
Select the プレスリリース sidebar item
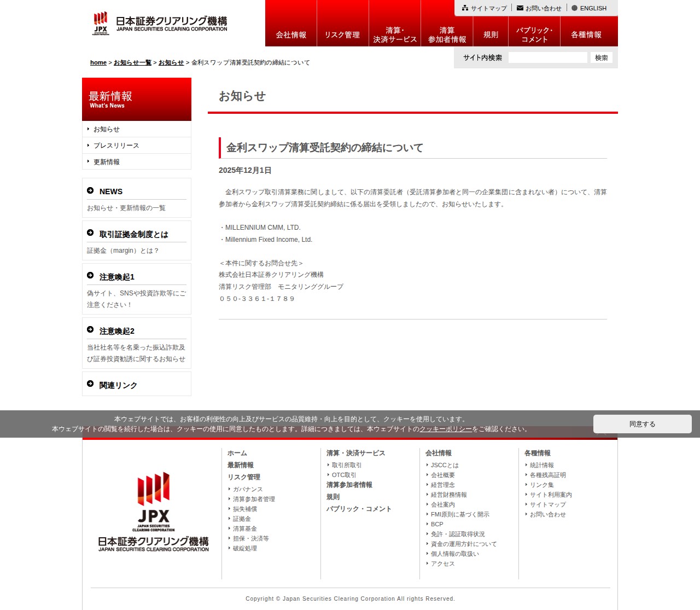115,146
